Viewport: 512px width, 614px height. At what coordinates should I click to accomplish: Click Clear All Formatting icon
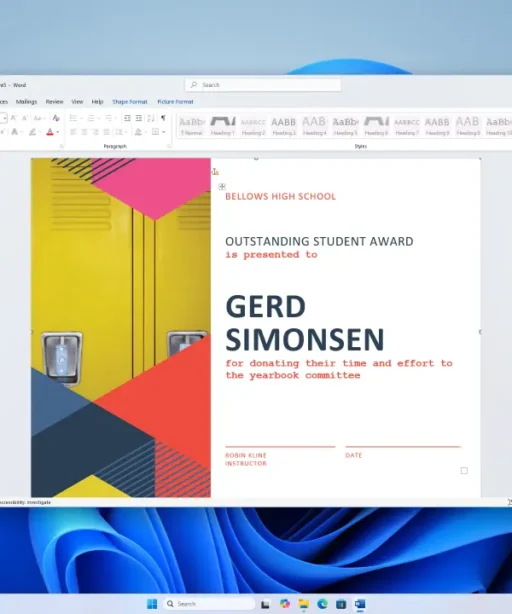pyautogui.click(x=56, y=118)
